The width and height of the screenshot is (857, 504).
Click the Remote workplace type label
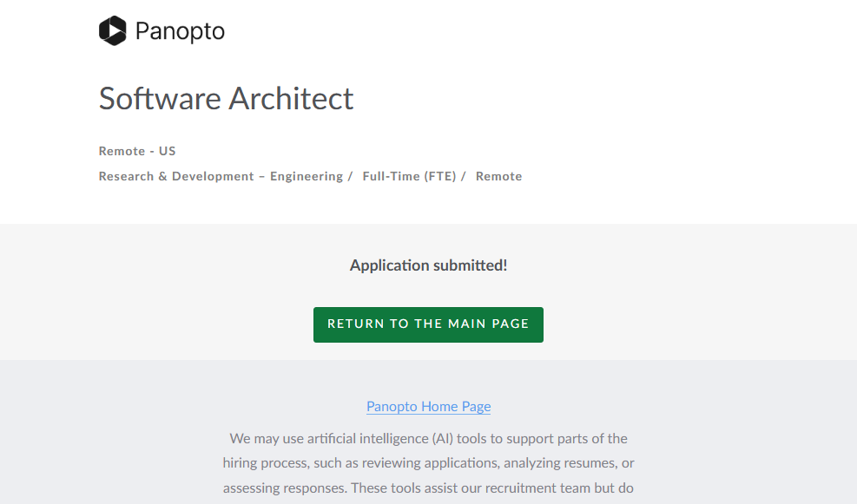point(498,176)
